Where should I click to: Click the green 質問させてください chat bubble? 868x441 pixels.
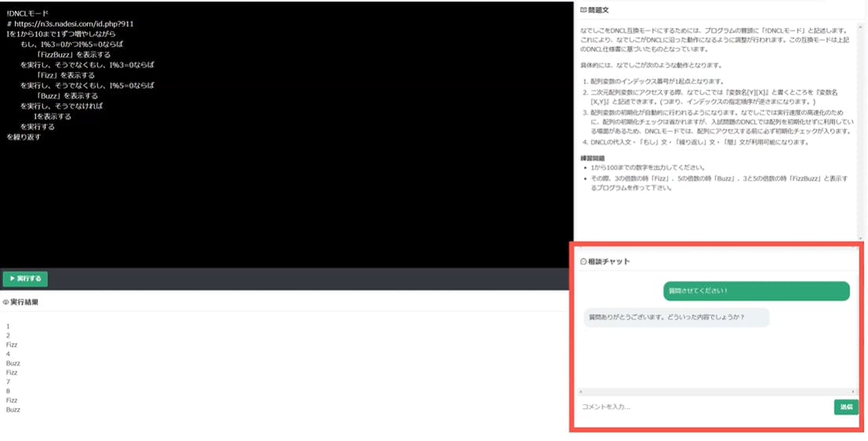(x=756, y=291)
